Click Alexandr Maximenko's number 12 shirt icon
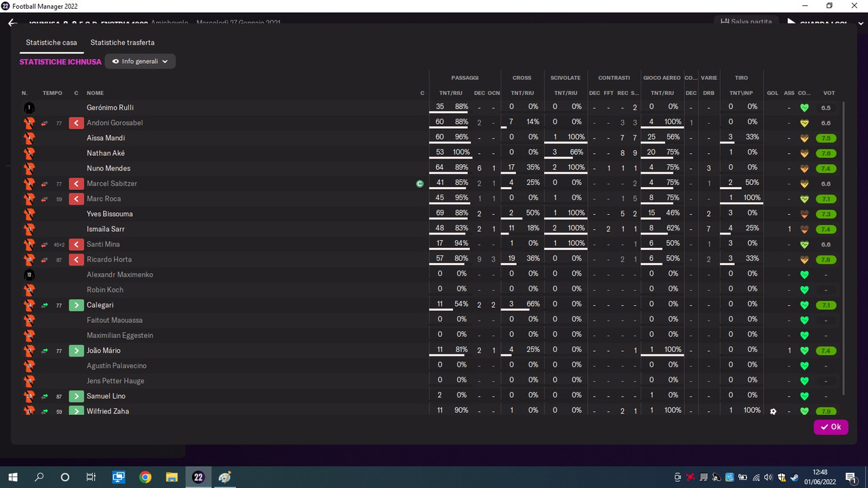The width and height of the screenshot is (868, 488). [28, 274]
